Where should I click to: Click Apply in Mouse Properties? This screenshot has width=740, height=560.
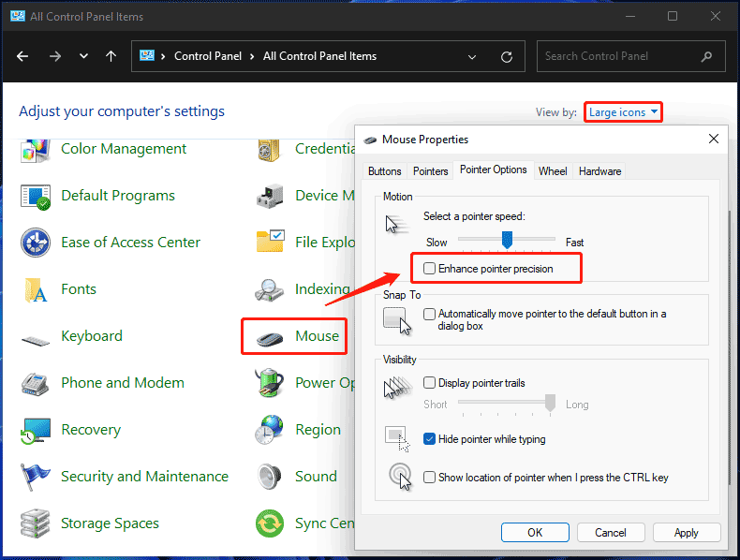pos(687,533)
